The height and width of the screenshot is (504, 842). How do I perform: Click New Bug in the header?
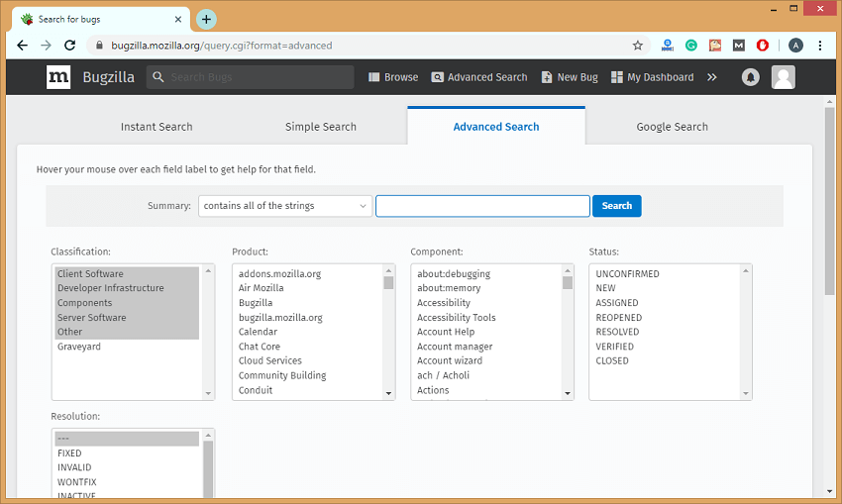(x=570, y=77)
